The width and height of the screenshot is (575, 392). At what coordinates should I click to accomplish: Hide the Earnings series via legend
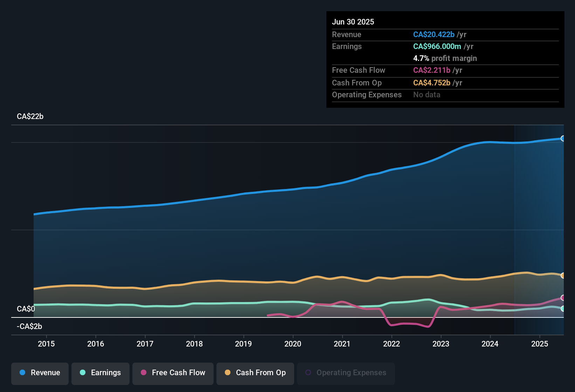coord(101,373)
